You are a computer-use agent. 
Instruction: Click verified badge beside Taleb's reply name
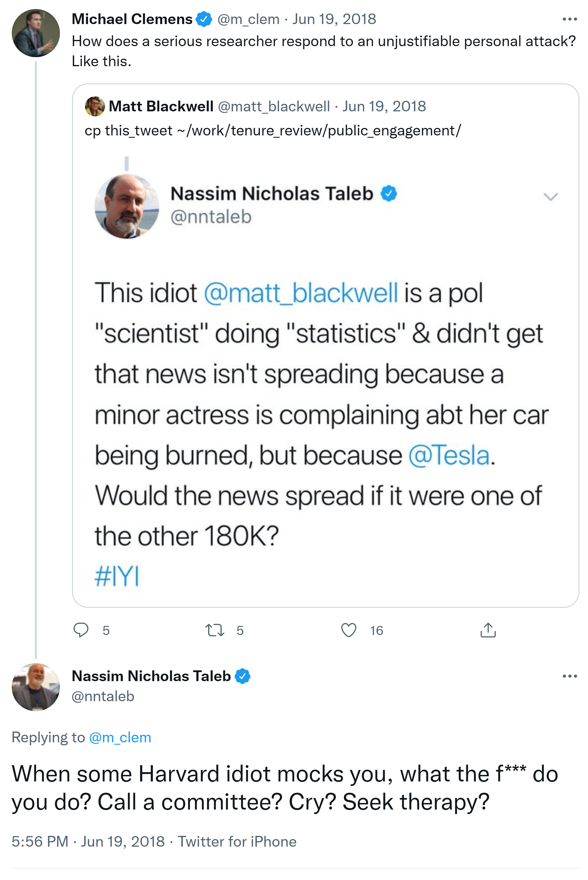click(x=243, y=676)
